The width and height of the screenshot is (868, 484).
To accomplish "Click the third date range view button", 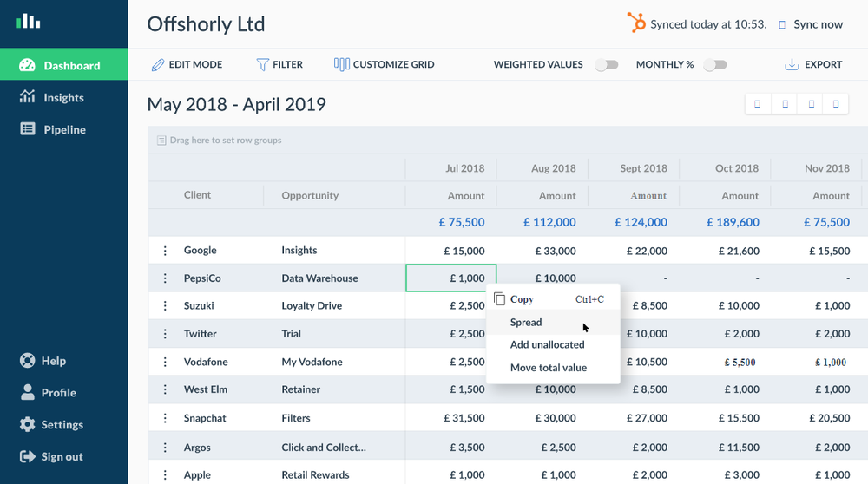I will tap(812, 104).
